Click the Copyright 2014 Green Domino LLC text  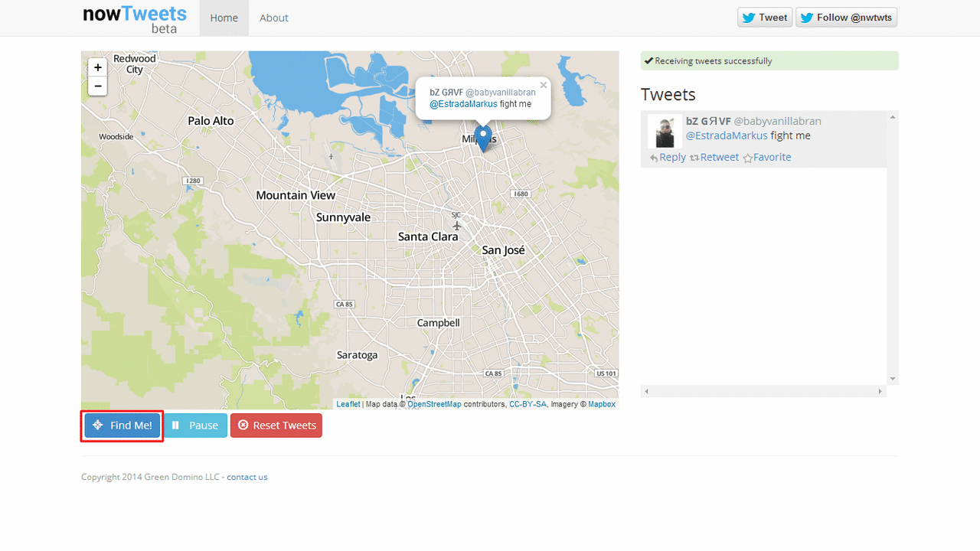151,477
